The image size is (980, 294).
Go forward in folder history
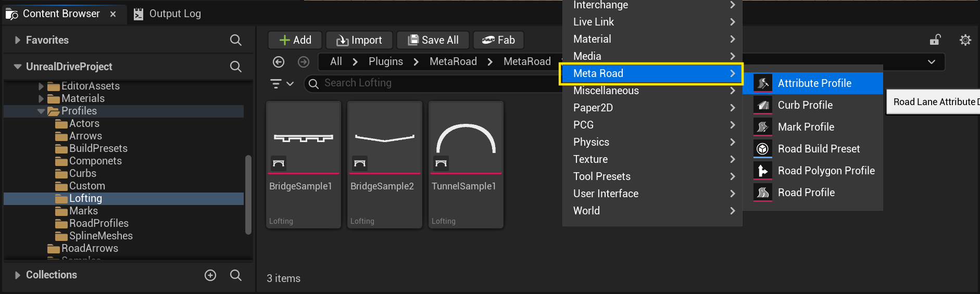point(304,62)
